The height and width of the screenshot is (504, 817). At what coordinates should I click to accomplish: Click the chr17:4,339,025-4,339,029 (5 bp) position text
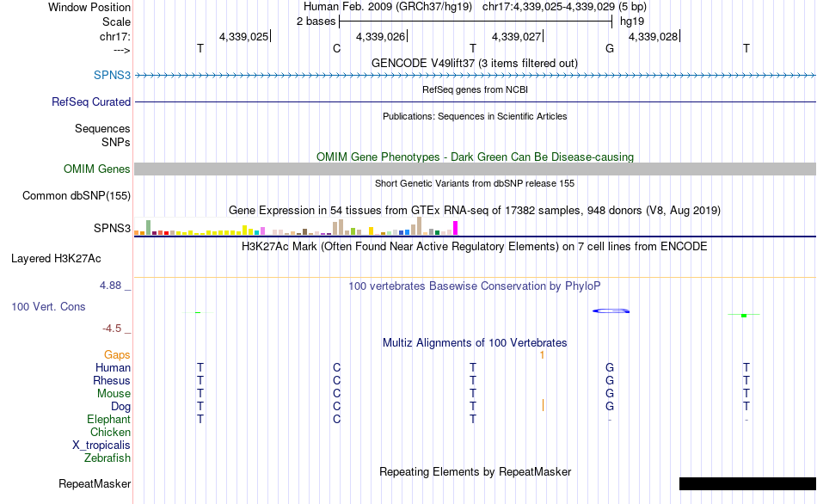(564, 7)
